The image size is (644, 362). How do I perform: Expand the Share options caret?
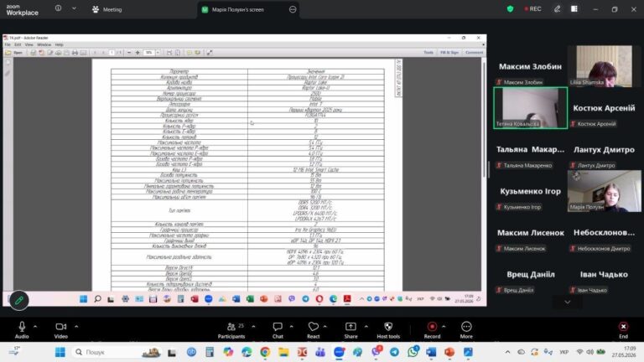[366, 327]
